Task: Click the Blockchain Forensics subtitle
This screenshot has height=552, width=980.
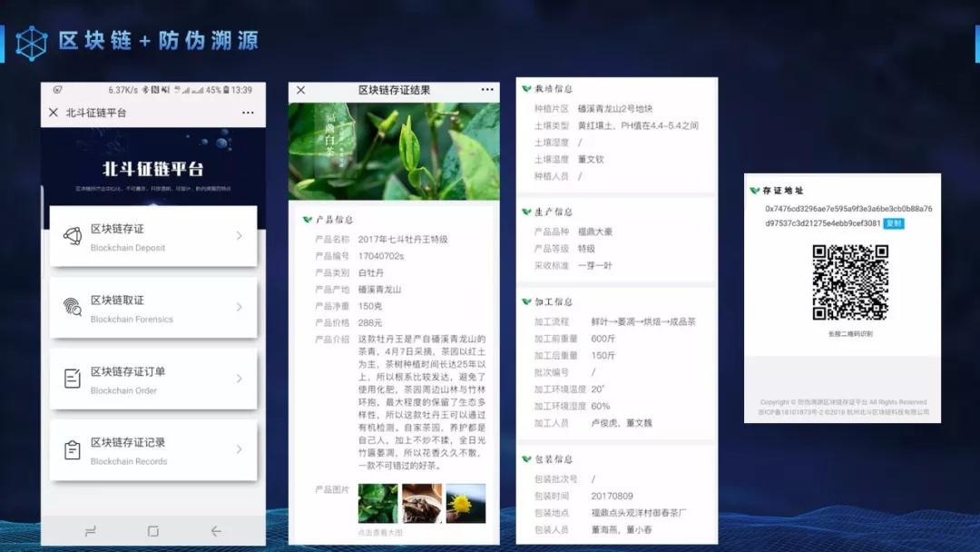Action: [x=132, y=319]
